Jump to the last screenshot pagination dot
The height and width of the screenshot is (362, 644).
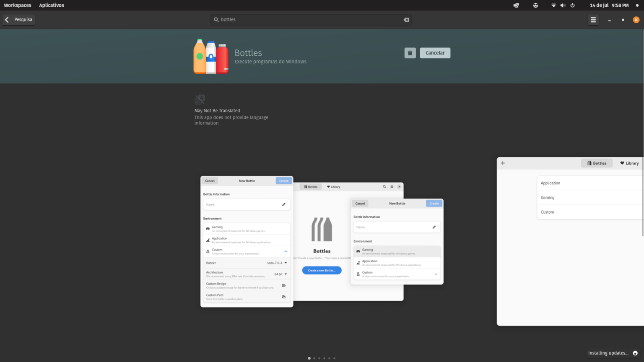click(x=334, y=358)
